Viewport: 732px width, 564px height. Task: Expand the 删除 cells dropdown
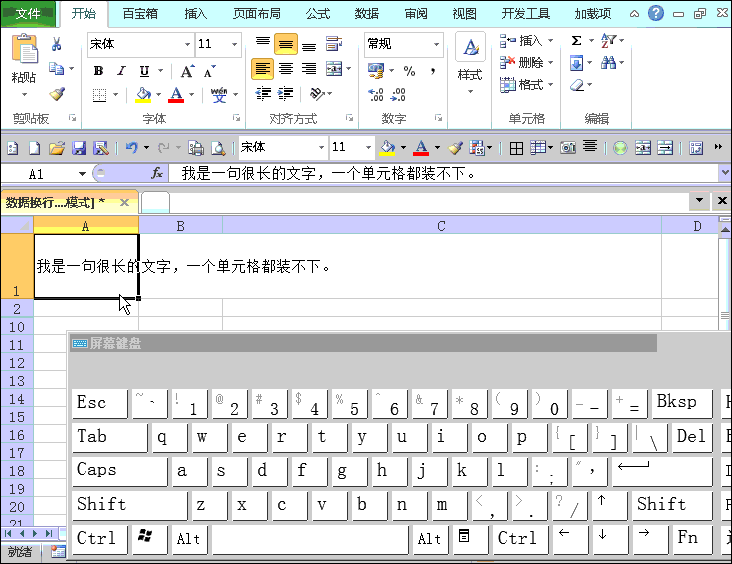click(x=550, y=63)
